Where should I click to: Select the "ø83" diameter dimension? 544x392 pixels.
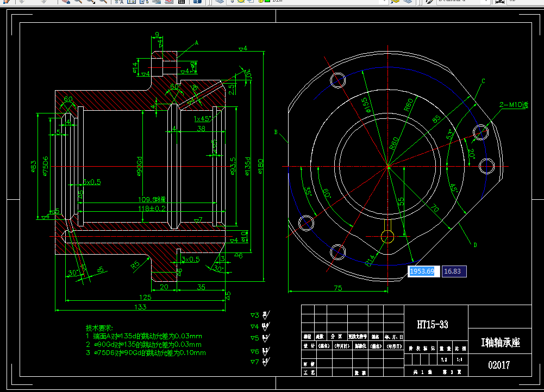coord(33,166)
